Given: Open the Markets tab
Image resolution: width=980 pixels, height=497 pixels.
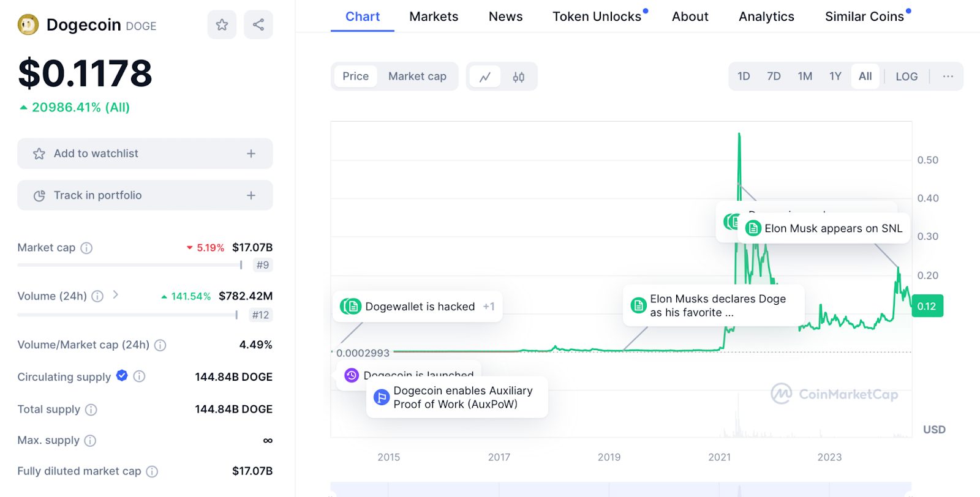Looking at the screenshot, I should click(x=434, y=17).
